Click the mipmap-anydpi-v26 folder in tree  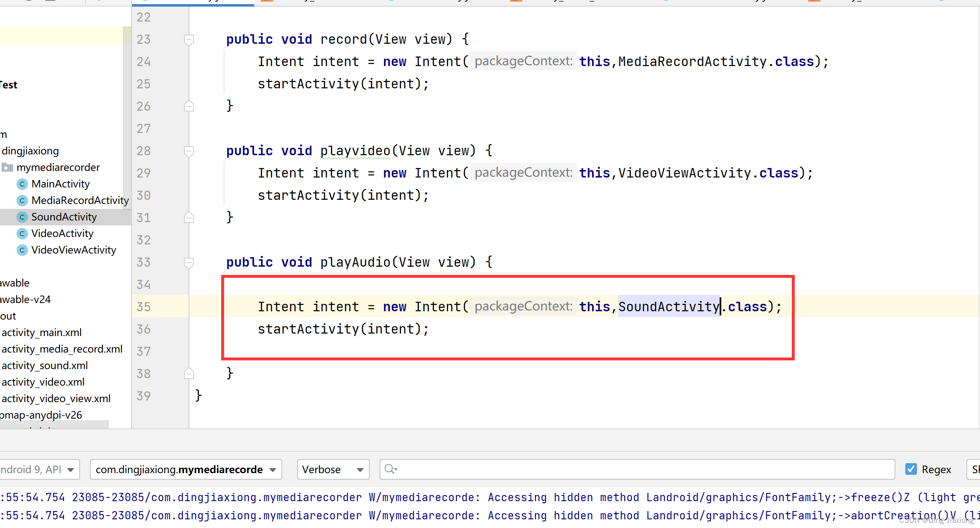point(41,415)
